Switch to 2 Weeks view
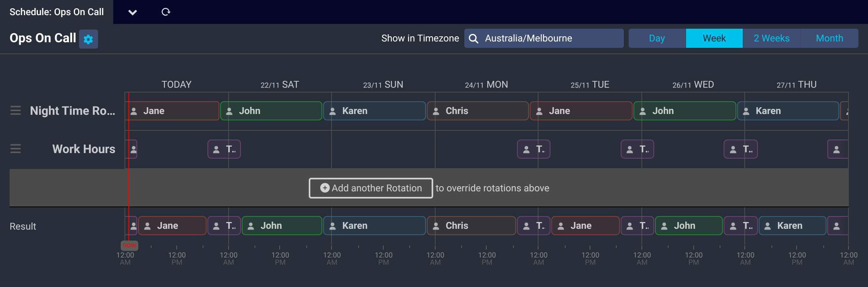The height and width of the screenshot is (287, 868). point(771,38)
